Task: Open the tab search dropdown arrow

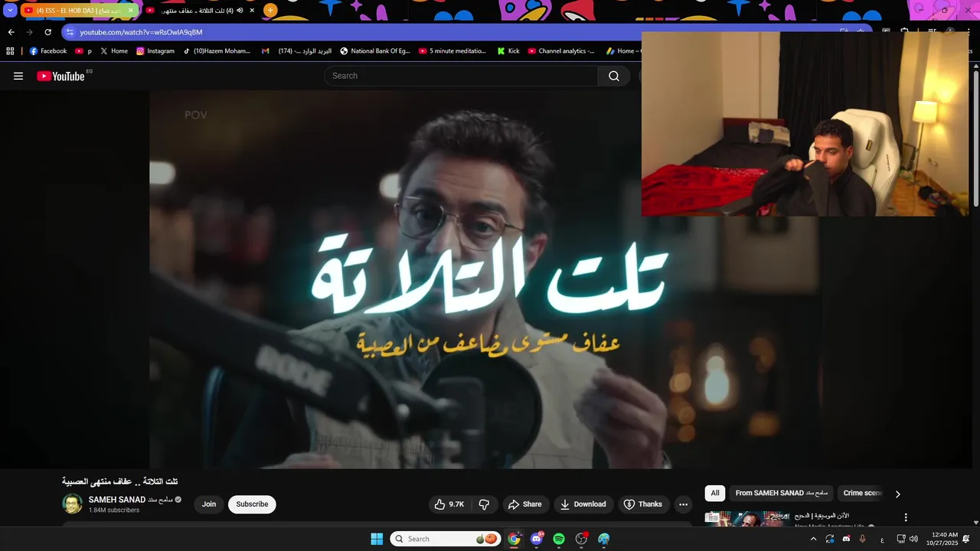Action: (10, 11)
